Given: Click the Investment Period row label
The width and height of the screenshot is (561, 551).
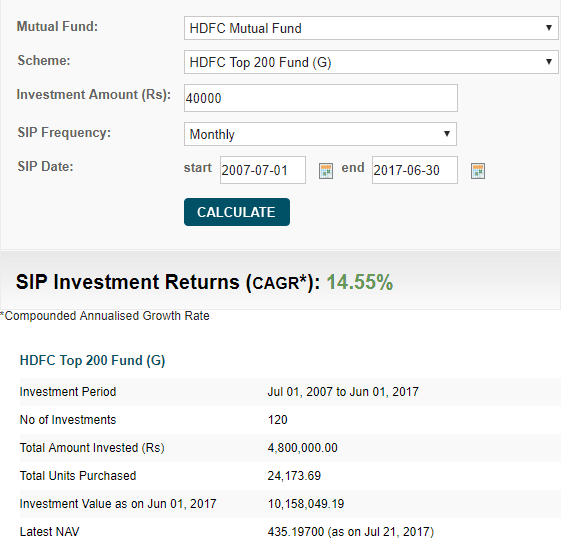Looking at the screenshot, I should [68, 392].
